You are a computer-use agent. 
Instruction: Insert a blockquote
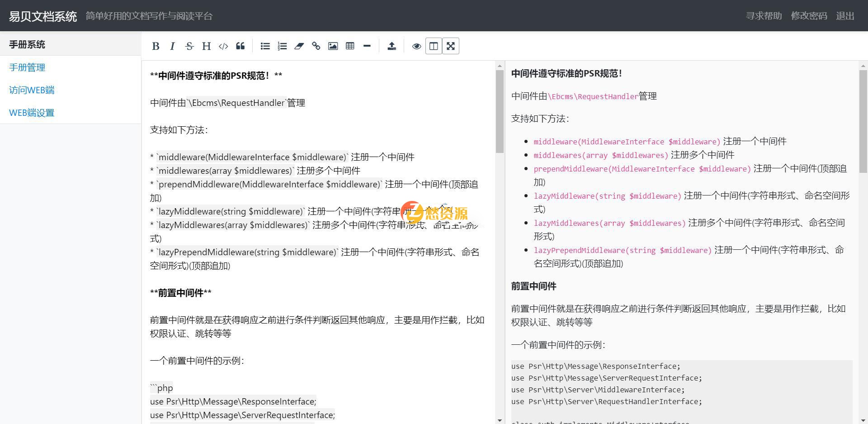pos(240,46)
